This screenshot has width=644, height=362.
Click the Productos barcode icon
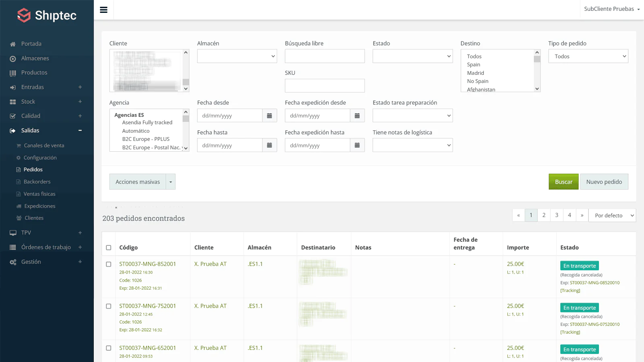(x=13, y=73)
